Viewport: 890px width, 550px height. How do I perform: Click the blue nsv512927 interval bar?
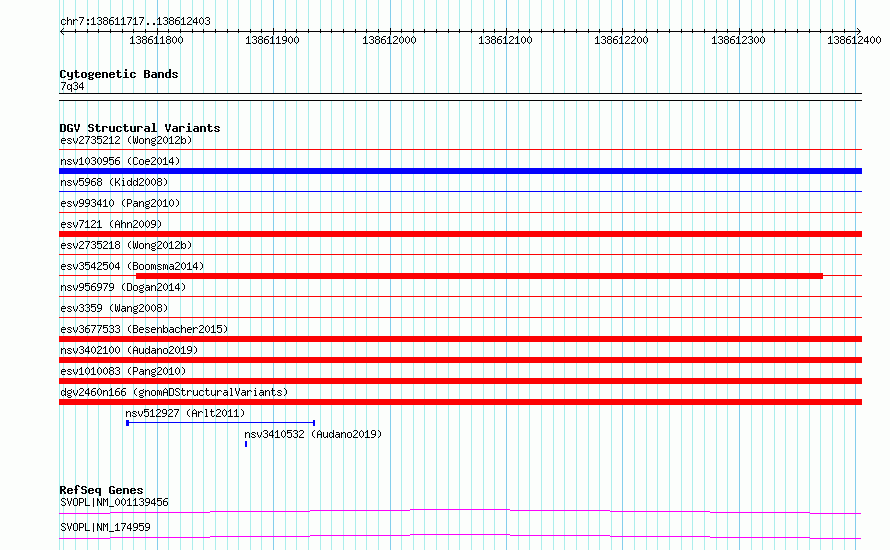pyautogui.click(x=220, y=423)
